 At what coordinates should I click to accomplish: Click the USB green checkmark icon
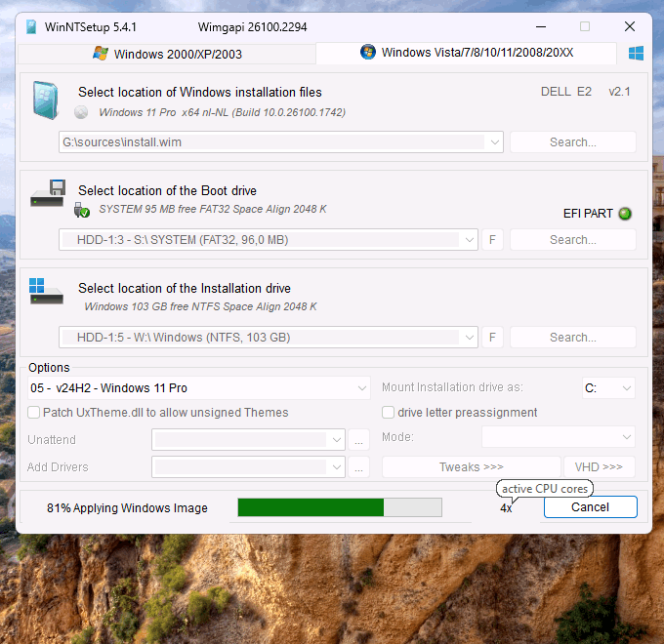82,210
